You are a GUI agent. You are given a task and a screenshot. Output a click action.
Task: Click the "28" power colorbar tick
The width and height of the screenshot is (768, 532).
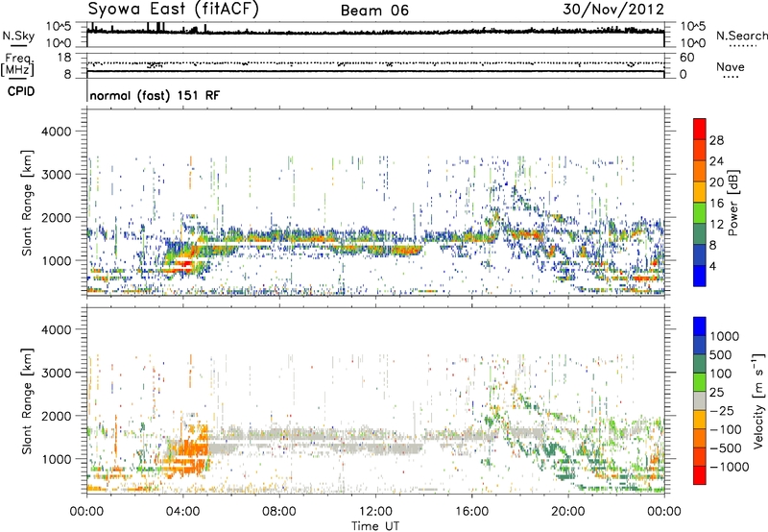click(x=716, y=140)
